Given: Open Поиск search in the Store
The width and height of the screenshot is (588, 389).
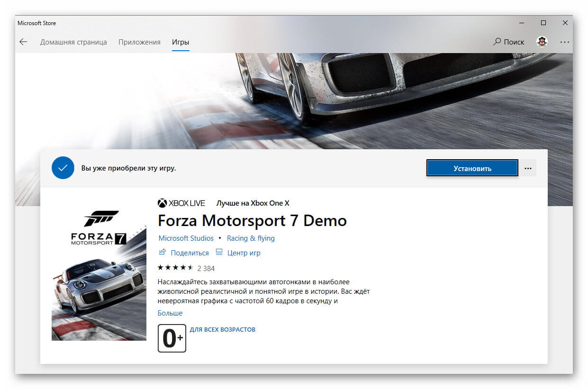Looking at the screenshot, I should click(x=509, y=42).
